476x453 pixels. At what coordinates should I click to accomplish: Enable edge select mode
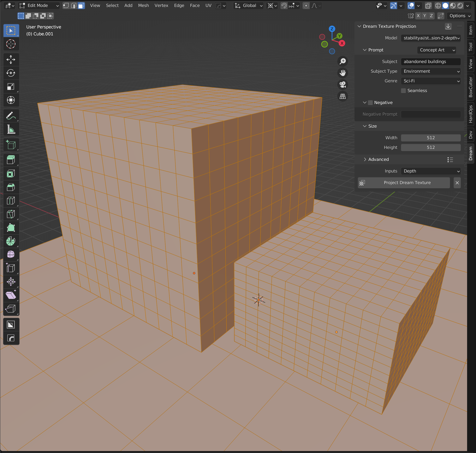coord(74,6)
